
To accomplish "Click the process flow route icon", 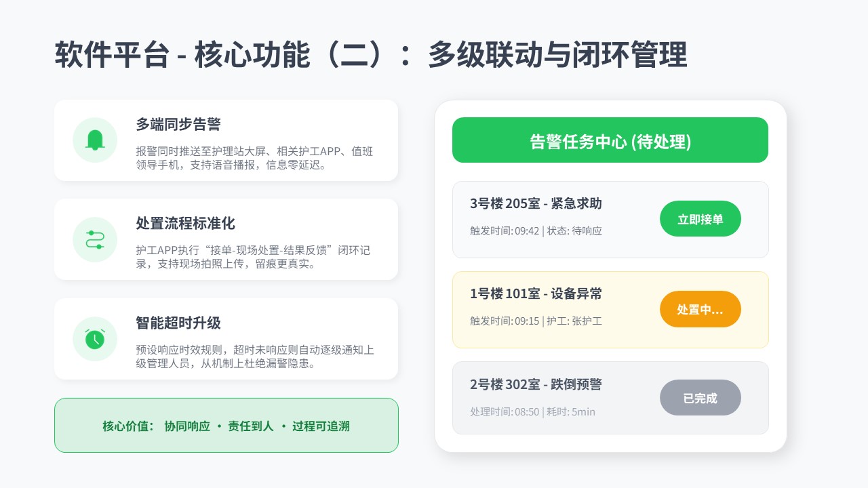I will [x=95, y=239].
